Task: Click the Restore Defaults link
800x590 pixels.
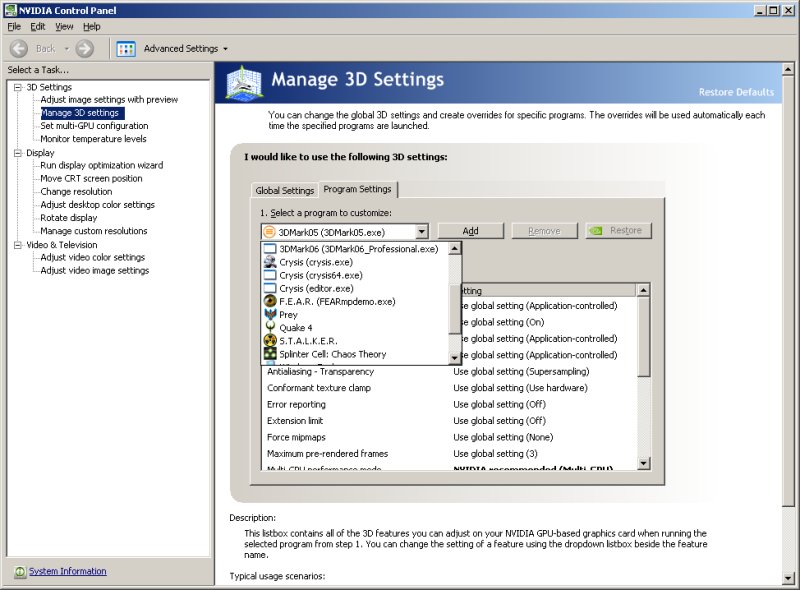Action: (736, 92)
